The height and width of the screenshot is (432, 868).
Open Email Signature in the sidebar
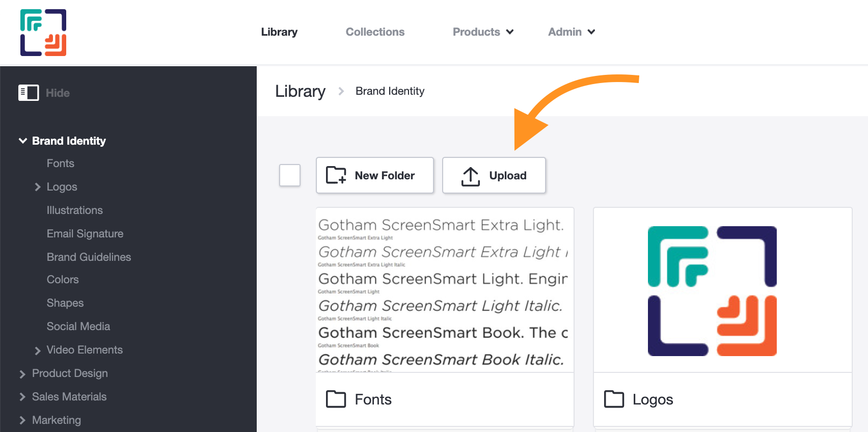pos(85,234)
